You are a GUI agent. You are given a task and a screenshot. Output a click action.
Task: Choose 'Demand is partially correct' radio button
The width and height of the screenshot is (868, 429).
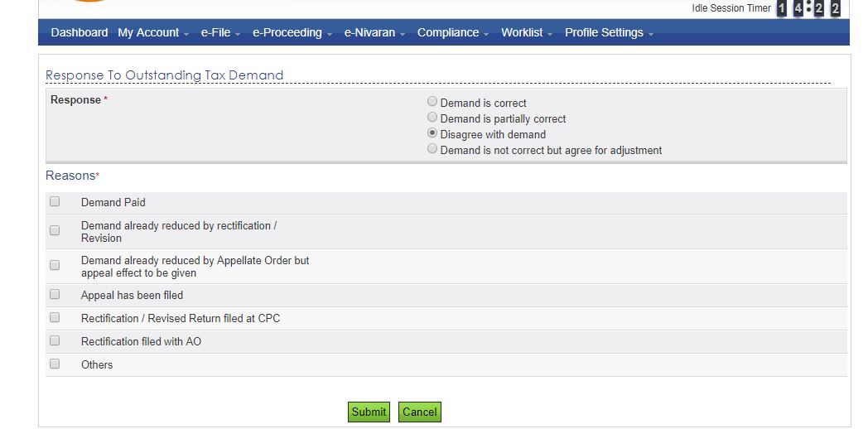coord(432,118)
